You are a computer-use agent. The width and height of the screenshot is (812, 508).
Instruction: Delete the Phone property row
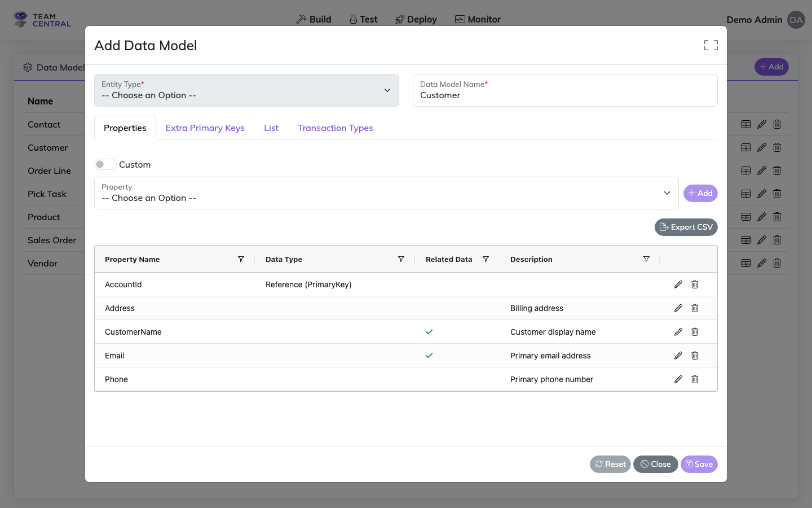tap(695, 379)
